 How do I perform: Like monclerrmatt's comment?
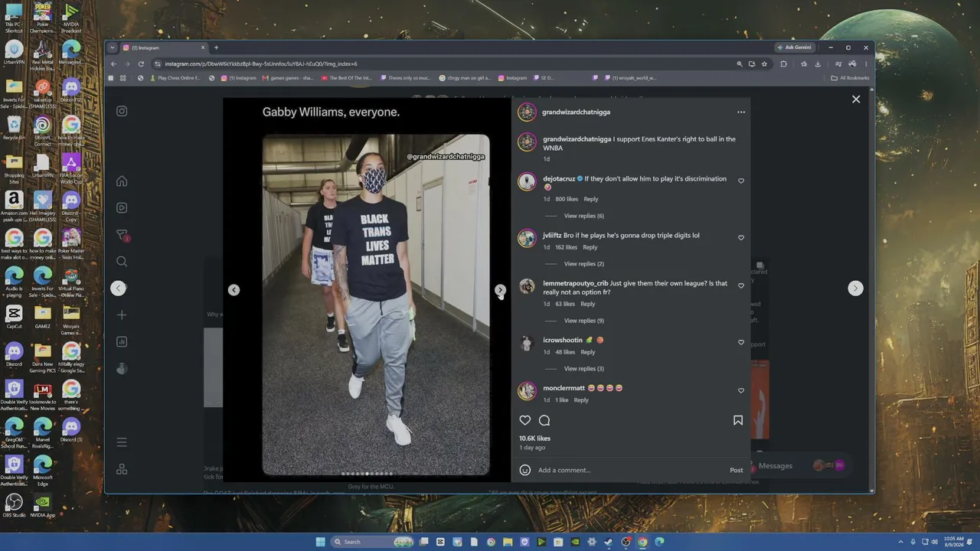741,391
